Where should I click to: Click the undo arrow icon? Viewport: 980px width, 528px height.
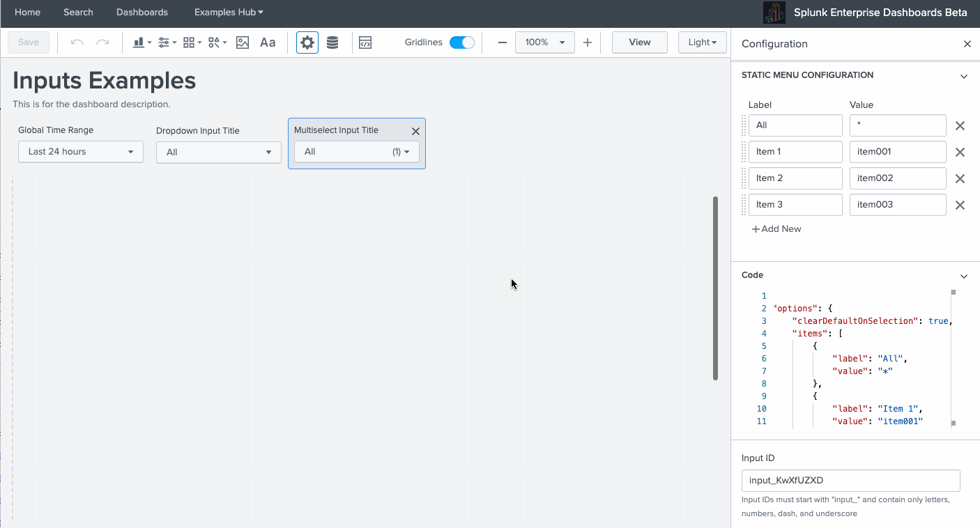click(77, 42)
